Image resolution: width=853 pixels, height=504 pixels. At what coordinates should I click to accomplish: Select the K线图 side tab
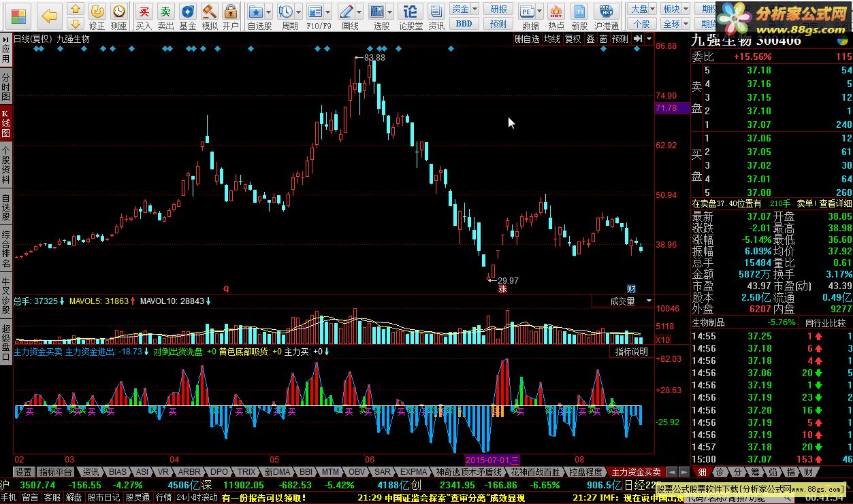click(6, 123)
